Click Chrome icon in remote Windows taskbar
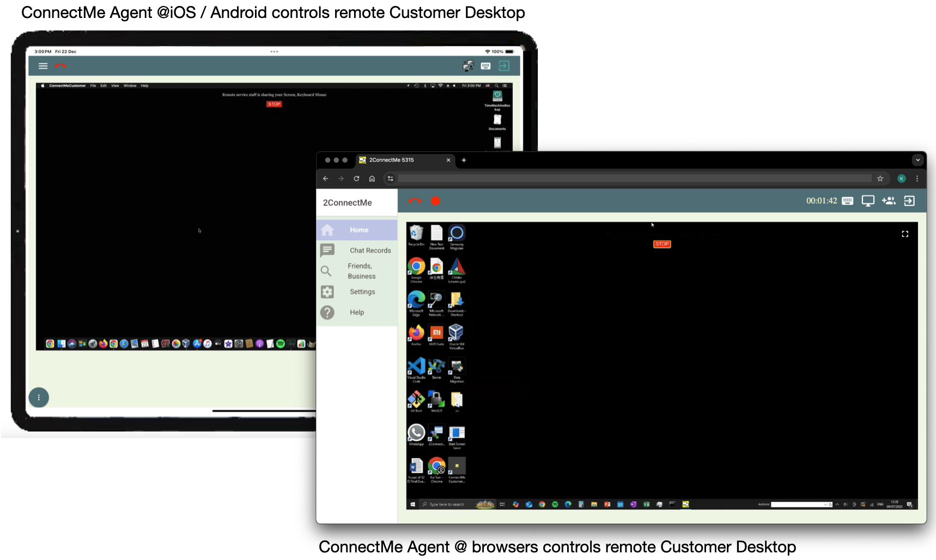 tap(542, 504)
